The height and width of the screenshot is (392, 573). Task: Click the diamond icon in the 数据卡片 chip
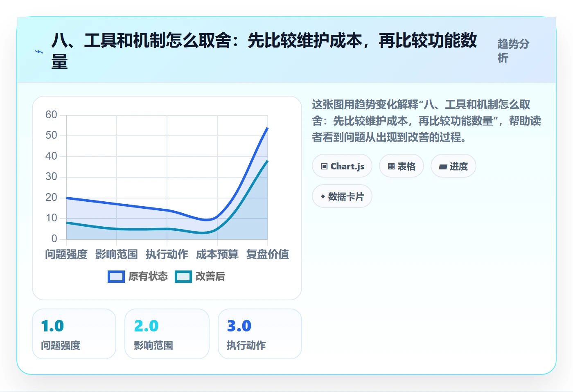click(x=323, y=196)
